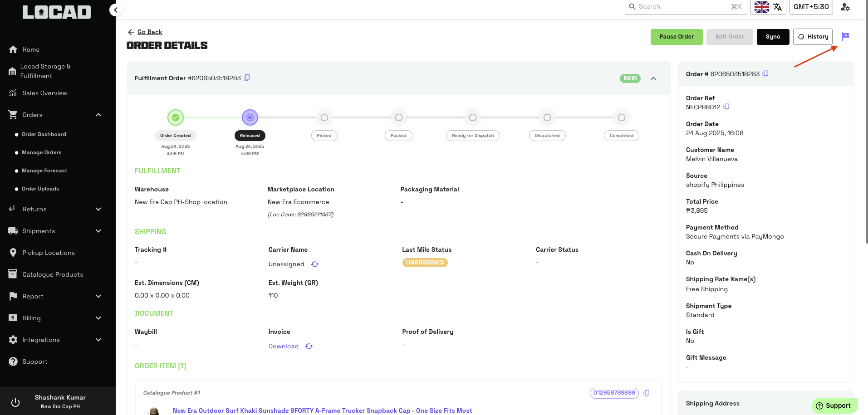Expand the Returns menu

point(98,209)
